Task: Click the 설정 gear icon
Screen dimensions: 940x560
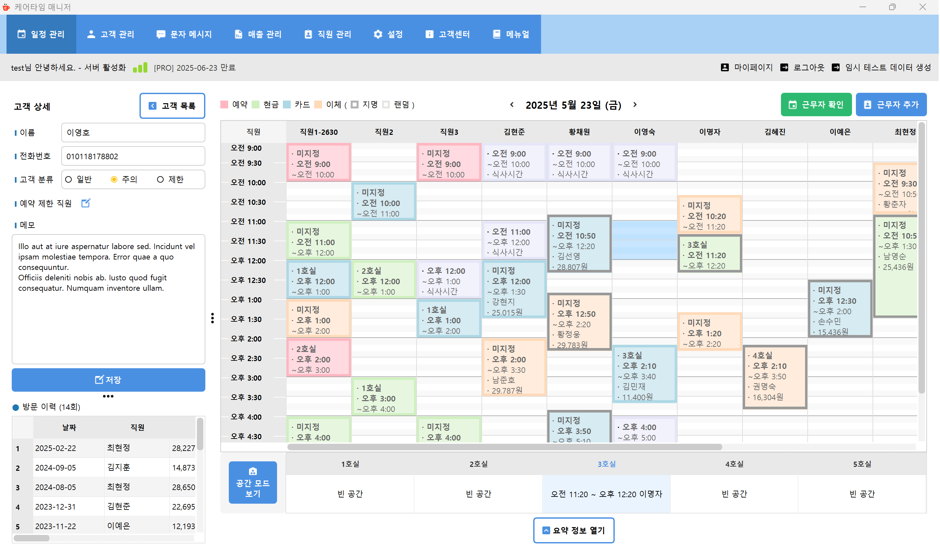Action: (x=378, y=34)
